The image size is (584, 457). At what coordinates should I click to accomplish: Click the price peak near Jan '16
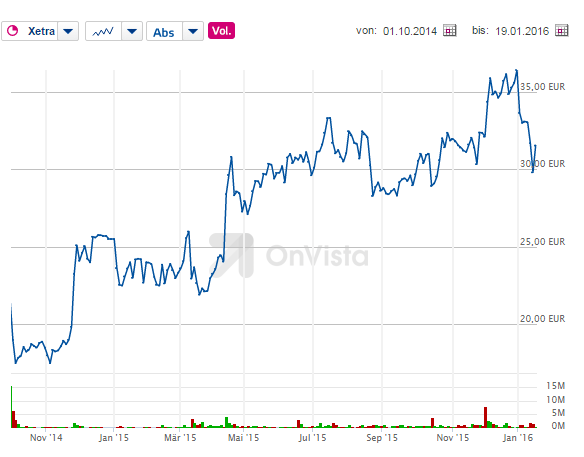pos(516,70)
